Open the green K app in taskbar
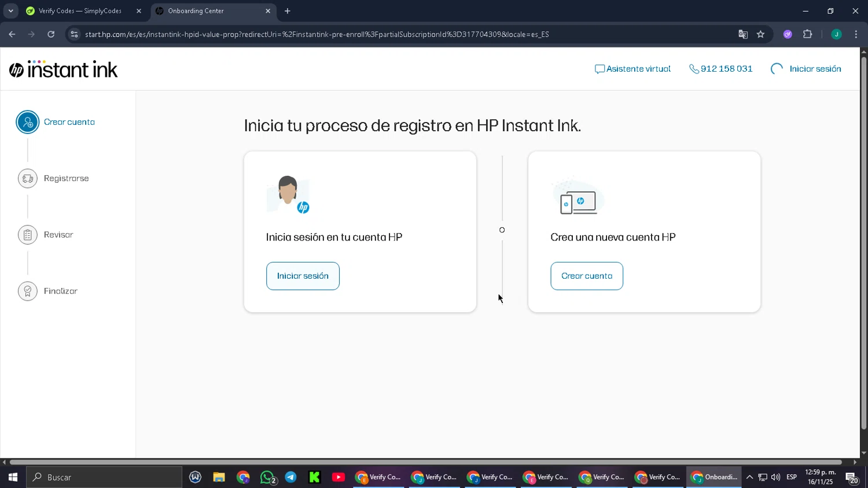This screenshot has width=868, height=488. (314, 478)
